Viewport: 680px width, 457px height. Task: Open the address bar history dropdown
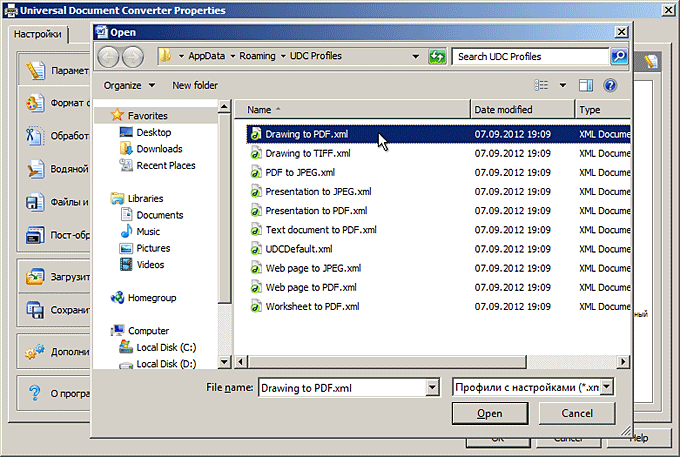click(415, 56)
